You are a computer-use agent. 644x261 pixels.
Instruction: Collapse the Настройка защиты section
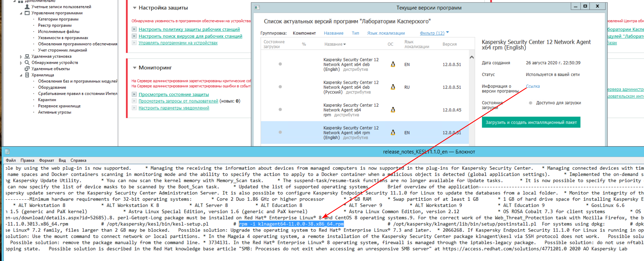coord(134,8)
